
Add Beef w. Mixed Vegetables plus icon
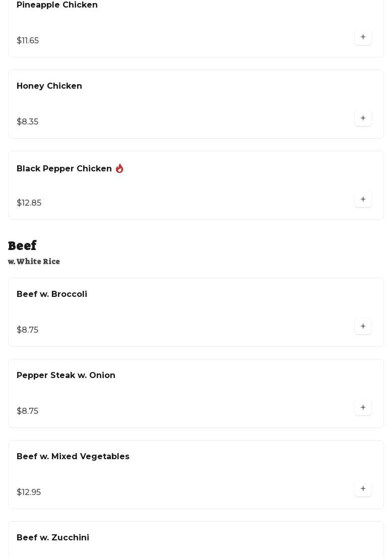(x=363, y=488)
